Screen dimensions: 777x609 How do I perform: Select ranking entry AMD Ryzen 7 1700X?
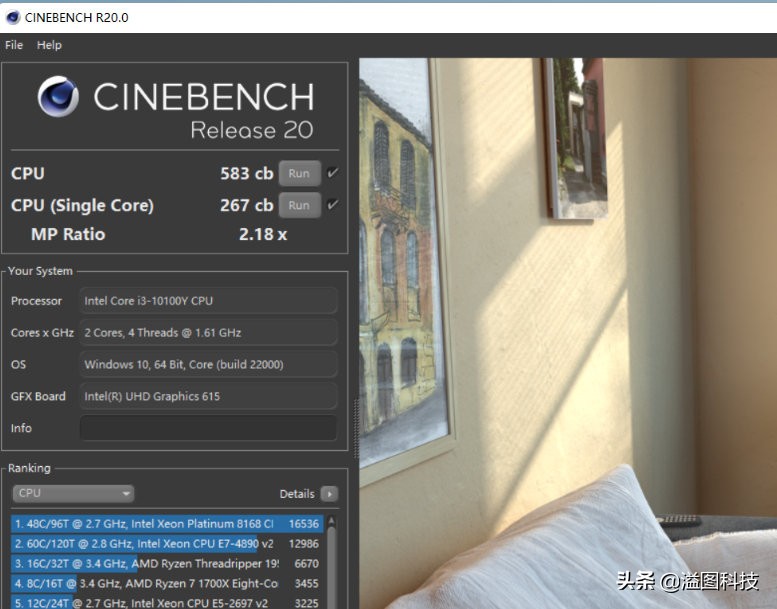click(x=167, y=583)
